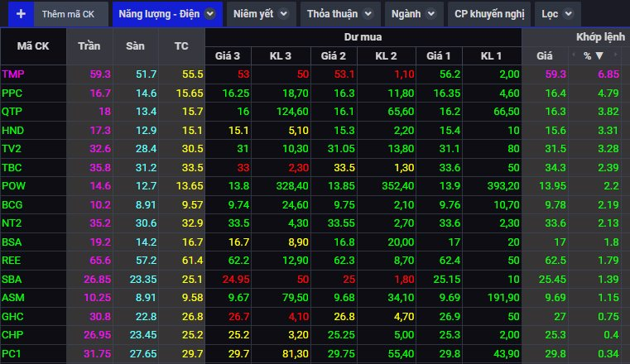Open HND stock symbol
Viewport: 630px width, 364px height.
(x=13, y=131)
